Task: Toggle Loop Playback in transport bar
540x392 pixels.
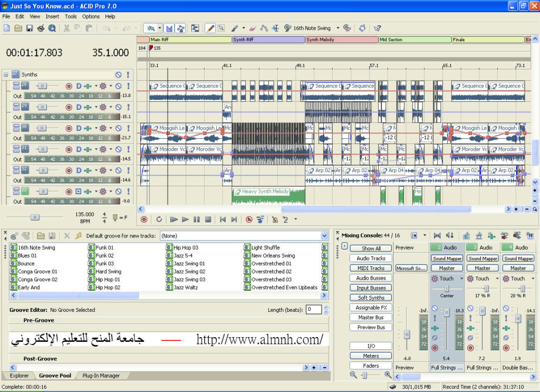Action: pyautogui.click(x=159, y=219)
